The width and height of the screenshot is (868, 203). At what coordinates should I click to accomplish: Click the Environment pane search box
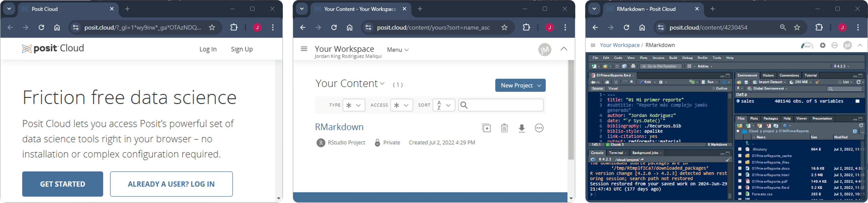click(x=845, y=89)
